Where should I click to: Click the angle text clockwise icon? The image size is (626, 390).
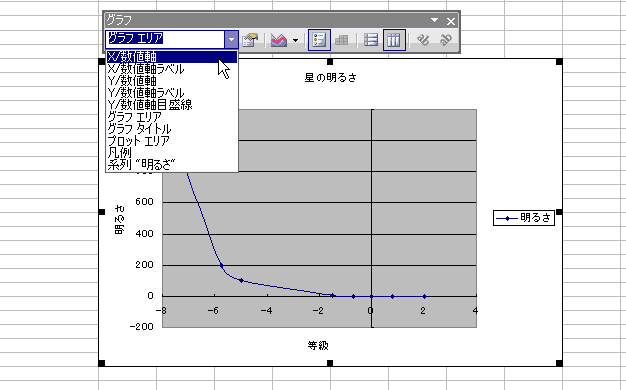pos(423,40)
